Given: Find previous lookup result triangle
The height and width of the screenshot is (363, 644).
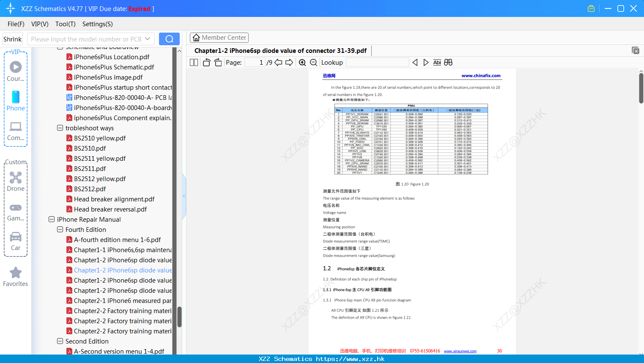Looking at the screenshot, I should tap(415, 62).
